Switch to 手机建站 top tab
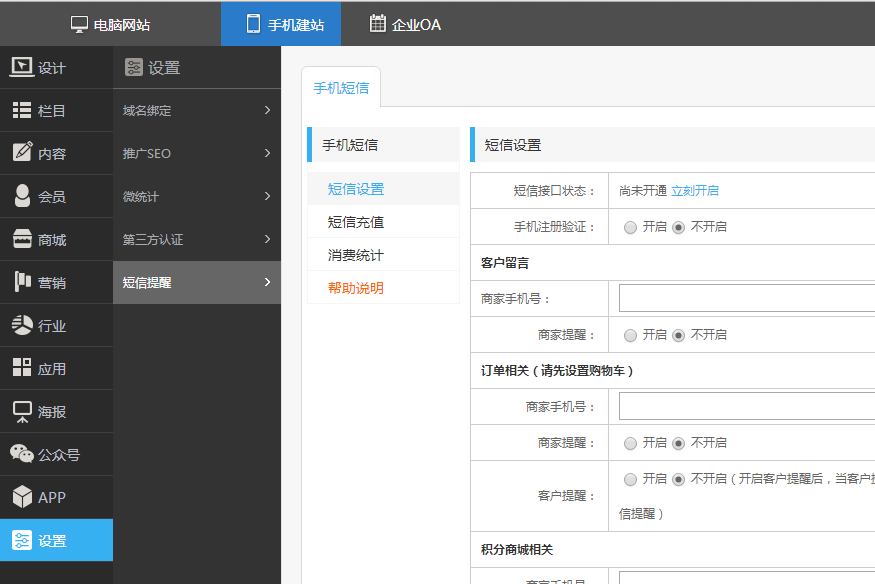Screen dimensions: 875x584 coord(281,24)
